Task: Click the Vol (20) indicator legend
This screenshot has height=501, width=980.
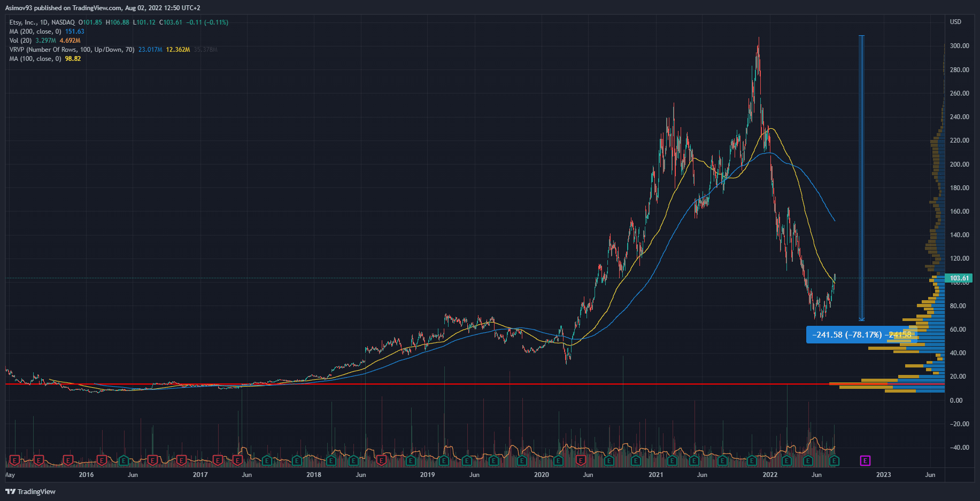Action: pyautogui.click(x=20, y=41)
